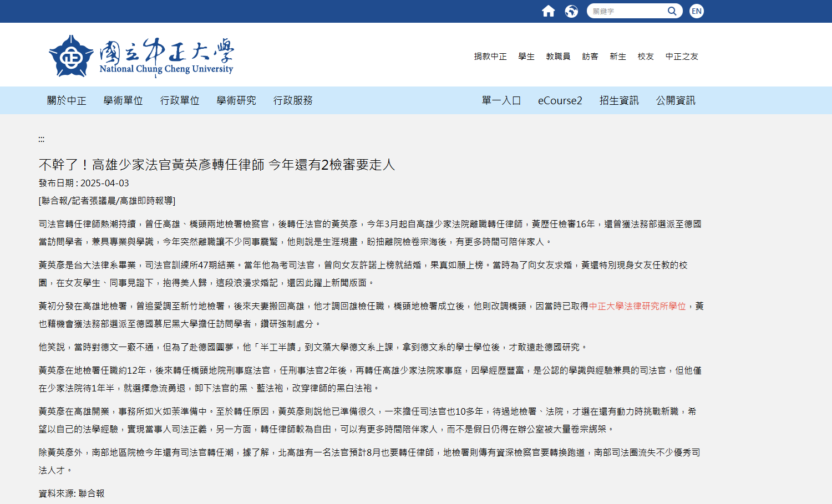Image resolution: width=832 pixels, height=504 pixels.
Task: Expand the 行政單位 menu
Action: click(x=180, y=100)
